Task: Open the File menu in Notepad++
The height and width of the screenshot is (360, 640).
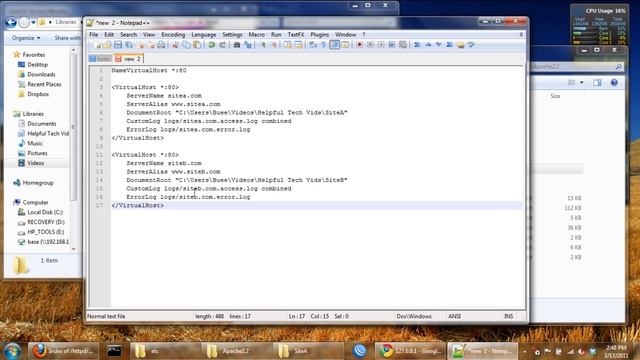Action: (94, 35)
